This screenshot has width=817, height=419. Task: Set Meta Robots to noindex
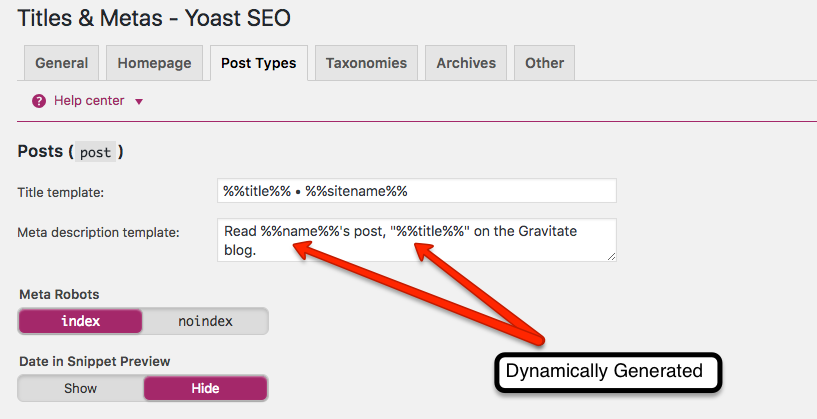(x=205, y=321)
